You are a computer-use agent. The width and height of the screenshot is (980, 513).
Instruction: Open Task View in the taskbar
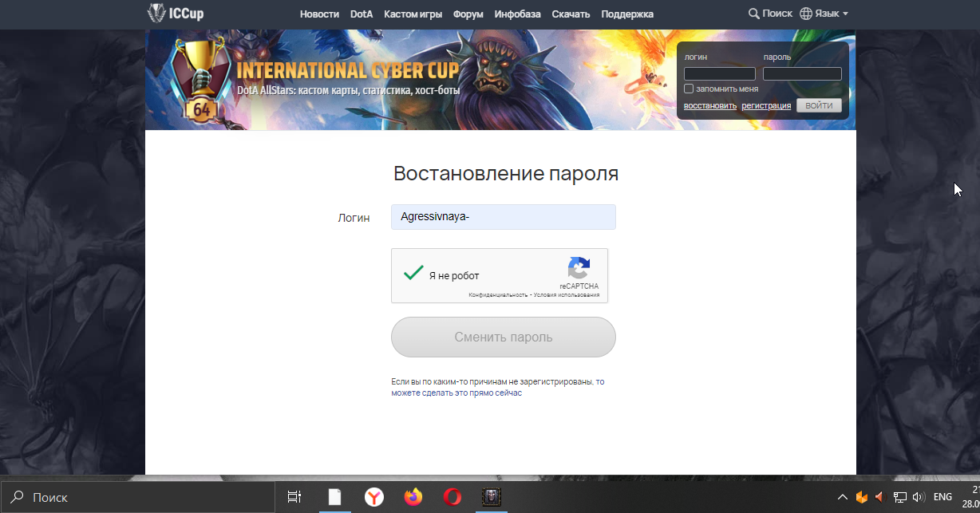tap(294, 497)
